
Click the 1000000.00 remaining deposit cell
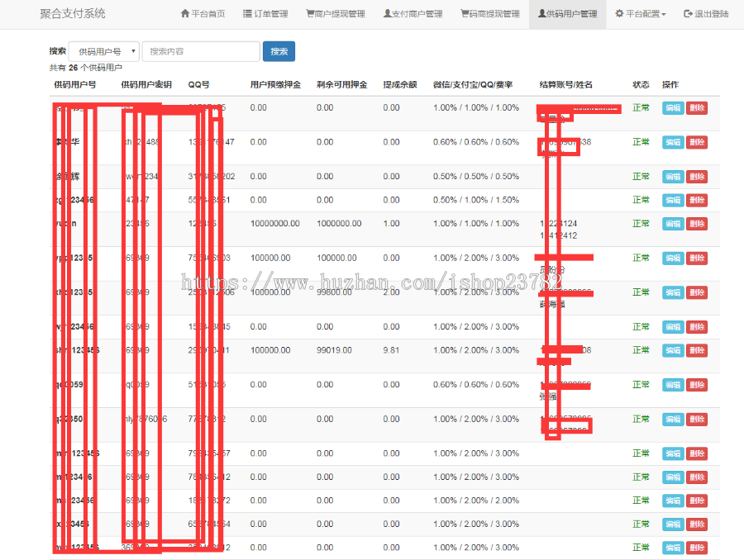[x=339, y=223]
